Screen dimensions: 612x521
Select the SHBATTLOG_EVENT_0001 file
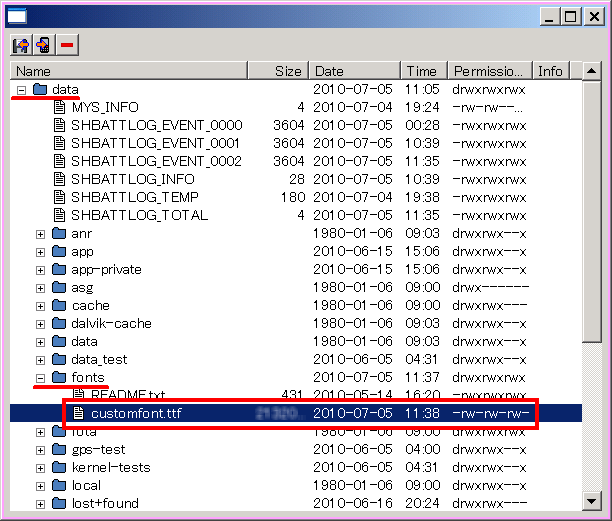coord(156,143)
